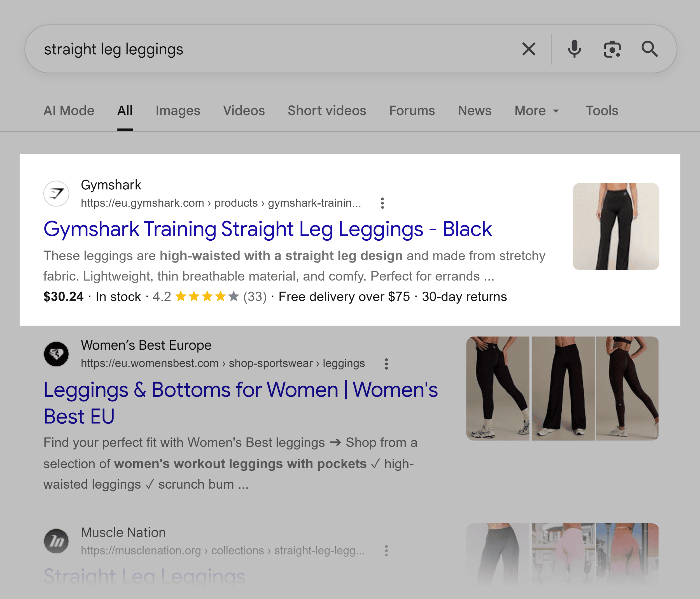Click first Women's Best leggings thumbnail
This screenshot has height=599, width=700.
(x=498, y=388)
